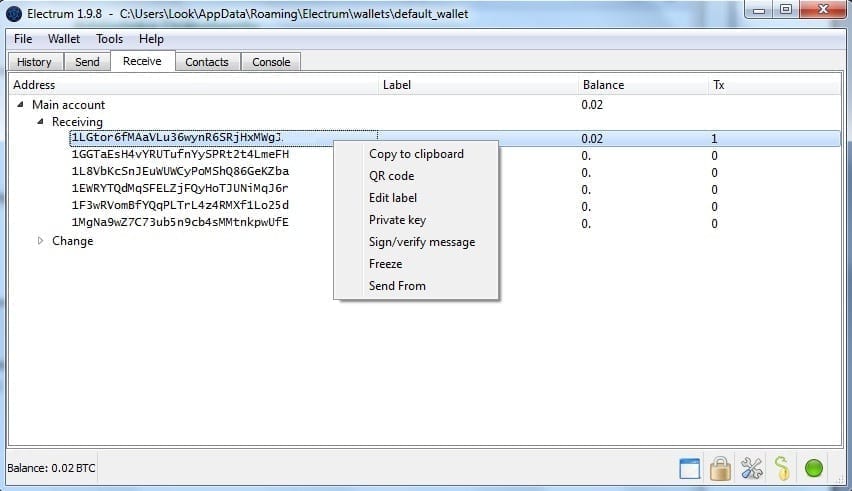Click the Label column header
Viewport: 852px width, 491px height.
479,85
